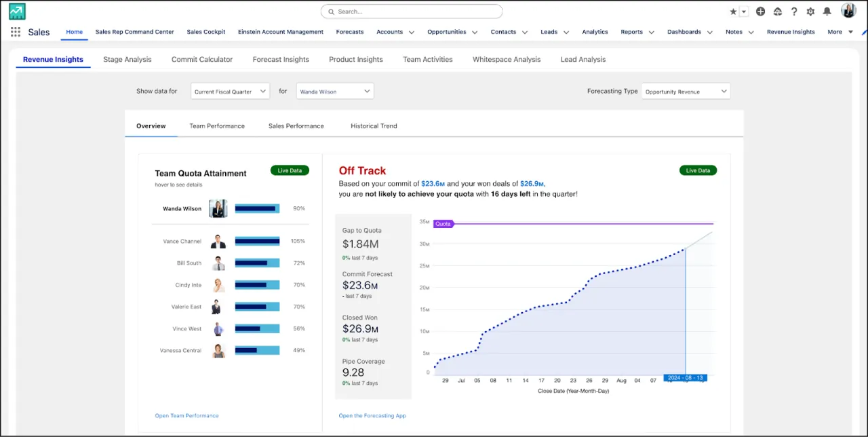Click the 2024-08-13 date marker
Screen dimensions: 868x437
coord(686,378)
